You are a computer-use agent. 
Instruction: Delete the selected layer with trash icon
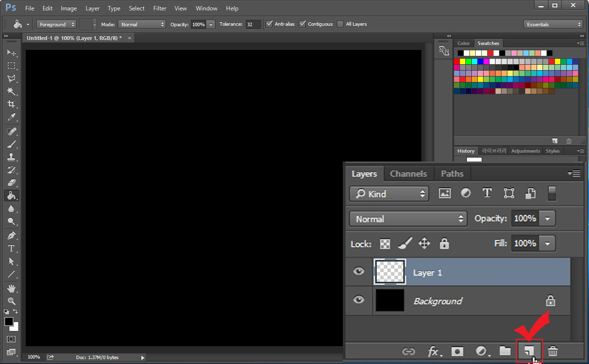(552, 351)
